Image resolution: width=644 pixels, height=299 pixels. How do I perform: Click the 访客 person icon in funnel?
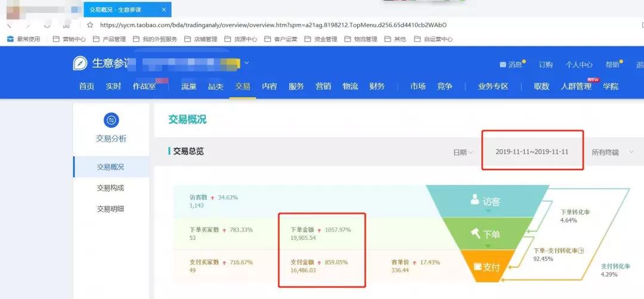tap(475, 201)
